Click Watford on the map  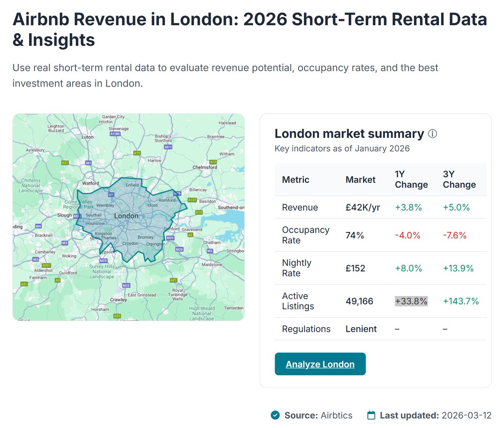(x=91, y=183)
